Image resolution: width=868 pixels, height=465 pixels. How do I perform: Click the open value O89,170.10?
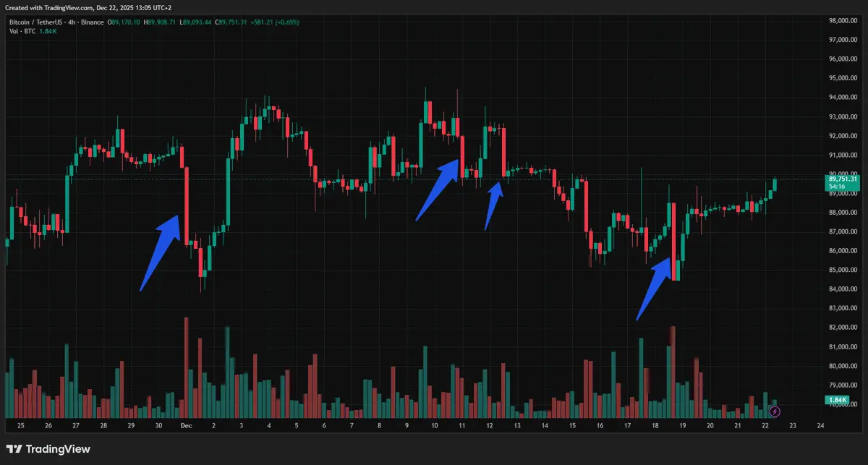coord(124,22)
